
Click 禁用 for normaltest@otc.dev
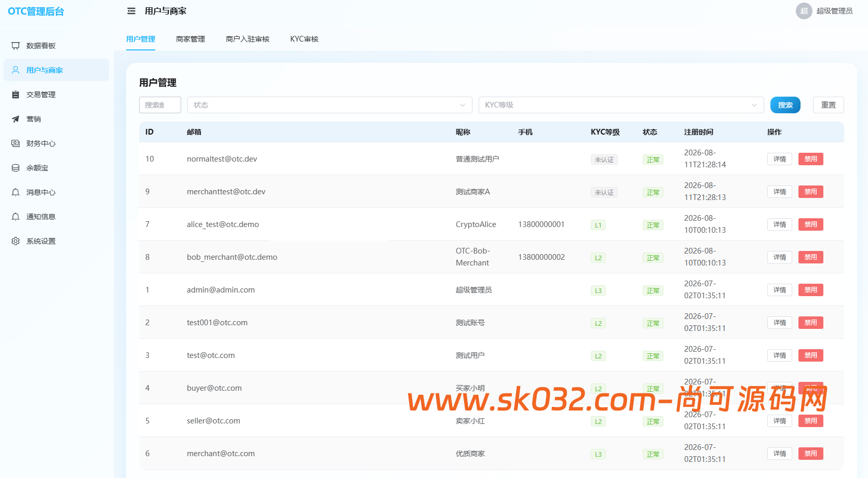(x=811, y=159)
